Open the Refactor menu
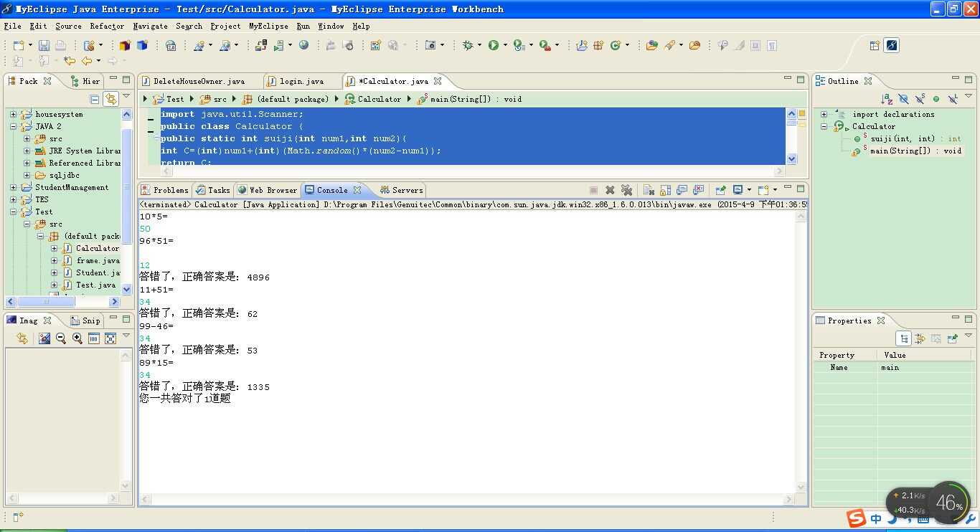This screenshot has width=980, height=532. point(107,26)
